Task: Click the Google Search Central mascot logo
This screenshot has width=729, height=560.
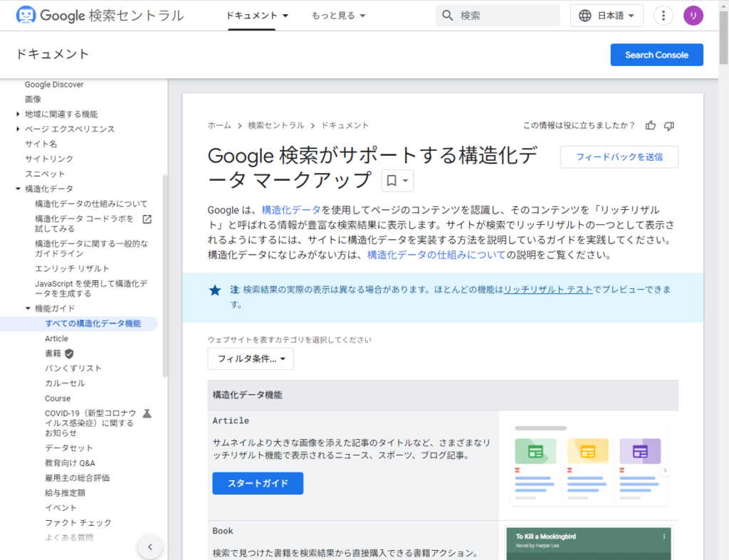Action: coord(26,16)
